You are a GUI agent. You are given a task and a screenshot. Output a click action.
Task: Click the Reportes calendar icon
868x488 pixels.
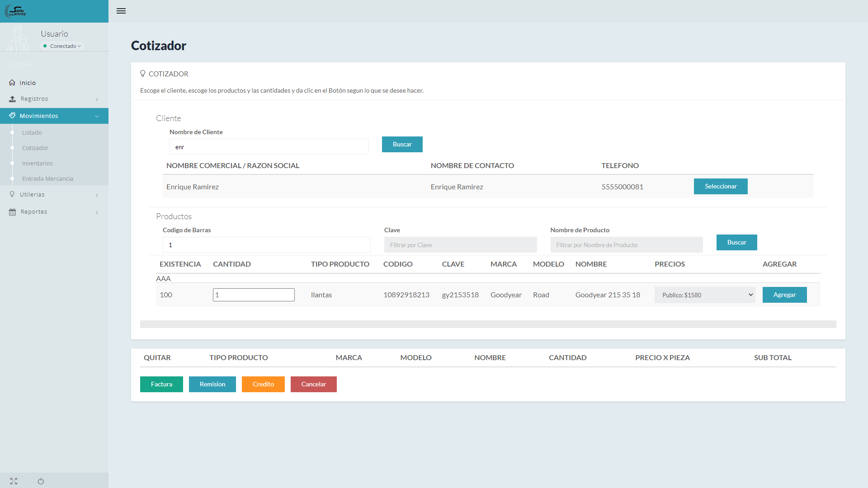click(x=12, y=212)
